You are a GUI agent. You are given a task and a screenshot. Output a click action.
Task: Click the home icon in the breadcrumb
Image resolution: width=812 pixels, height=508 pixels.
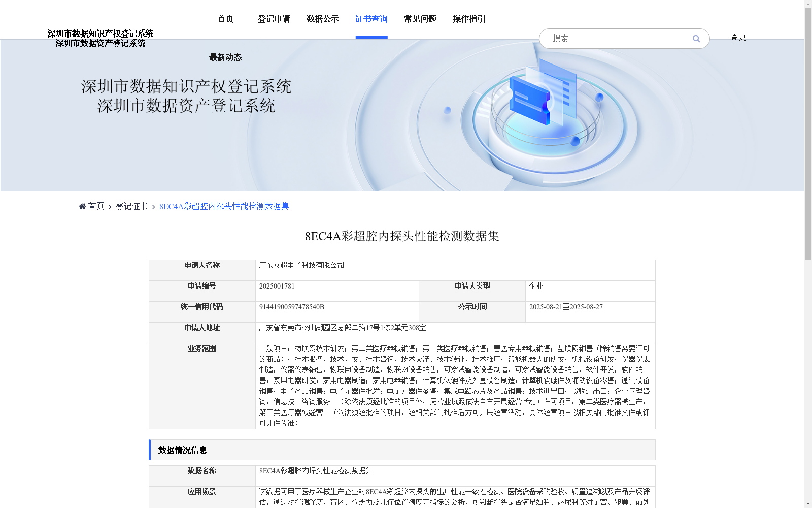(x=82, y=206)
